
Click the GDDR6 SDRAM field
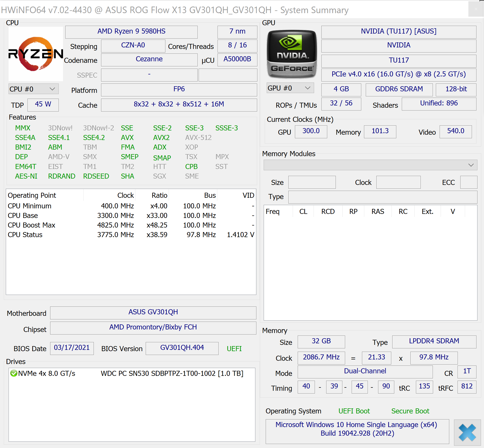tap(399, 90)
